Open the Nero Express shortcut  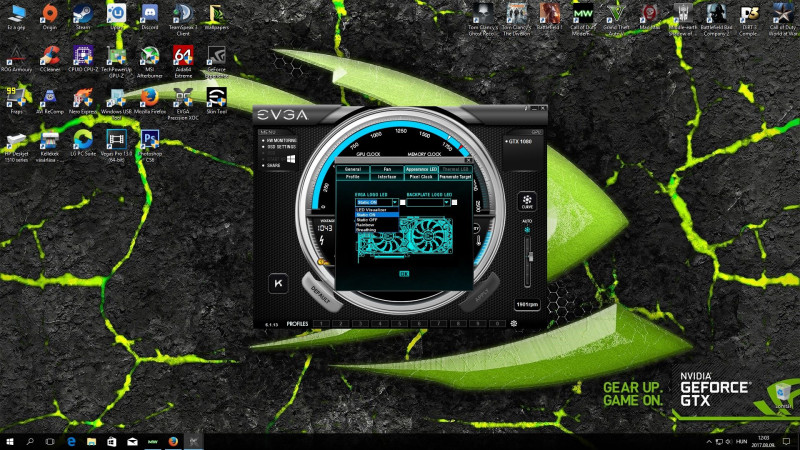pos(83,101)
